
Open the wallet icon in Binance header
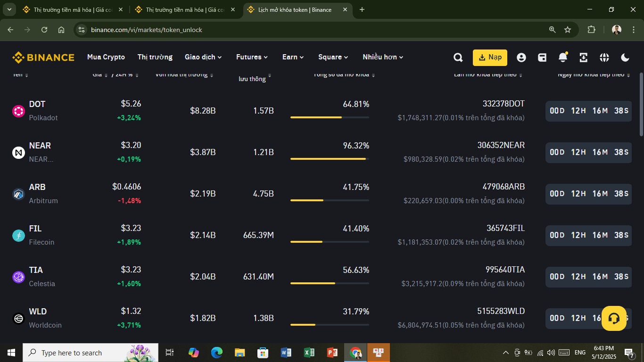coord(542,58)
